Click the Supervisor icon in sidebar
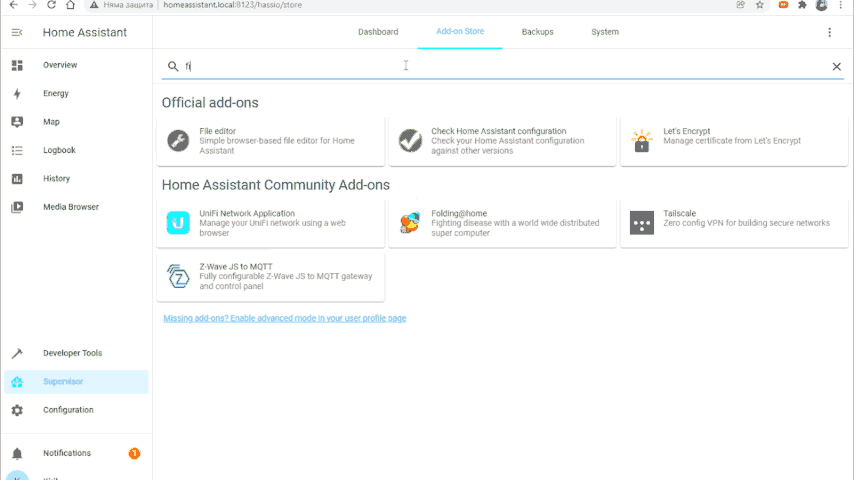This screenshot has height=480, width=854. point(17,381)
